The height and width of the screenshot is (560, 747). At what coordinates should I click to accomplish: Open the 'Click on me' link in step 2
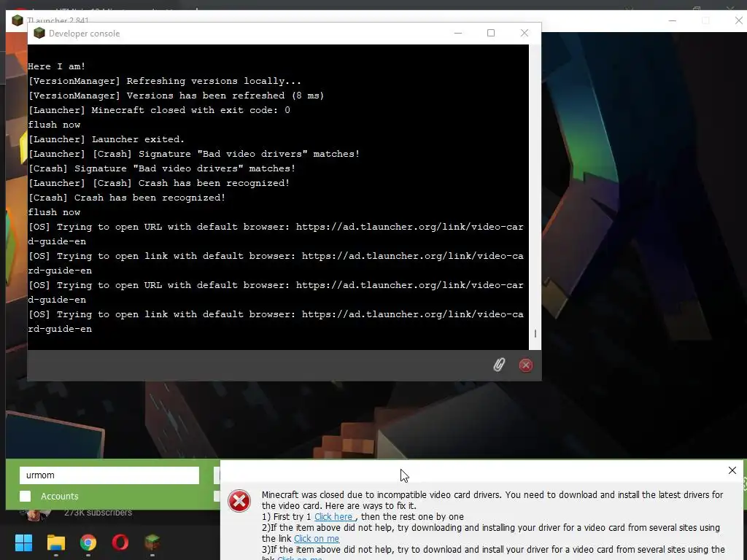point(317,539)
